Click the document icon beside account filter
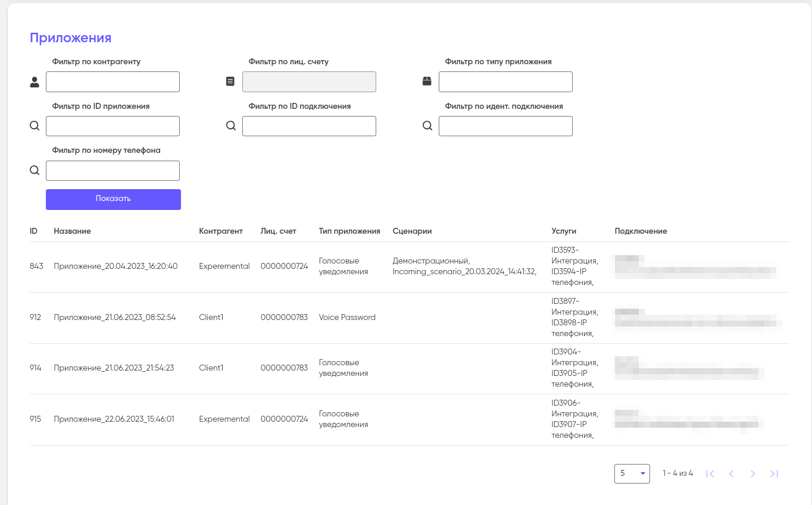The width and height of the screenshot is (812, 505). point(230,82)
